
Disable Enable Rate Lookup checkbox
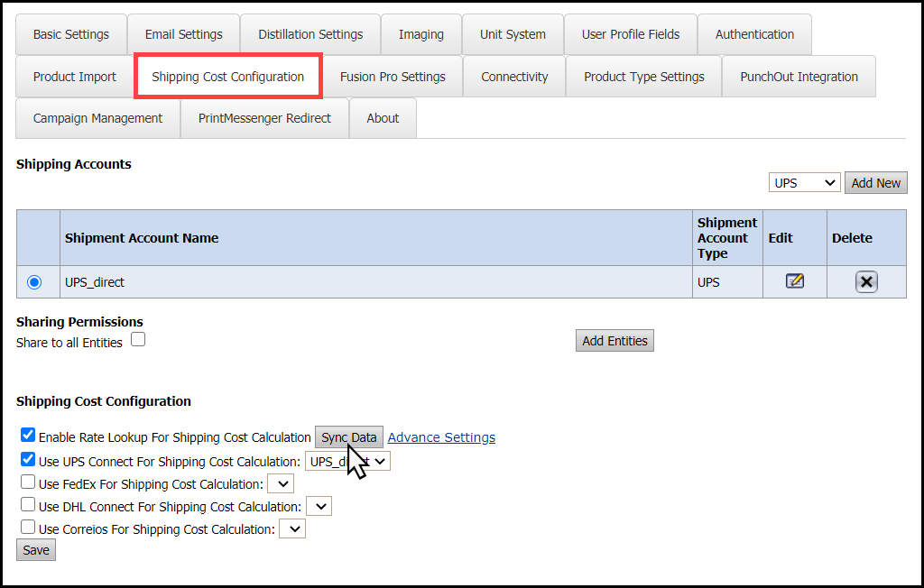tap(28, 436)
